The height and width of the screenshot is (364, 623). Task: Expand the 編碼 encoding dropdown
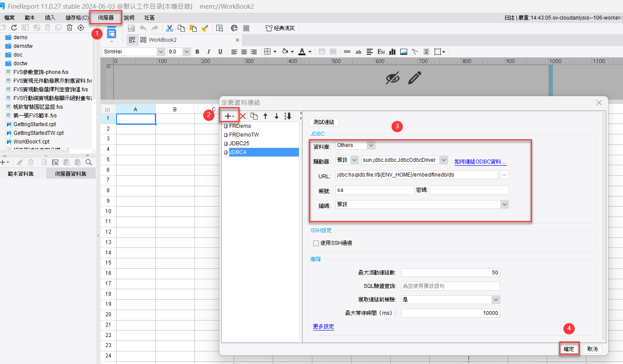[504, 204]
